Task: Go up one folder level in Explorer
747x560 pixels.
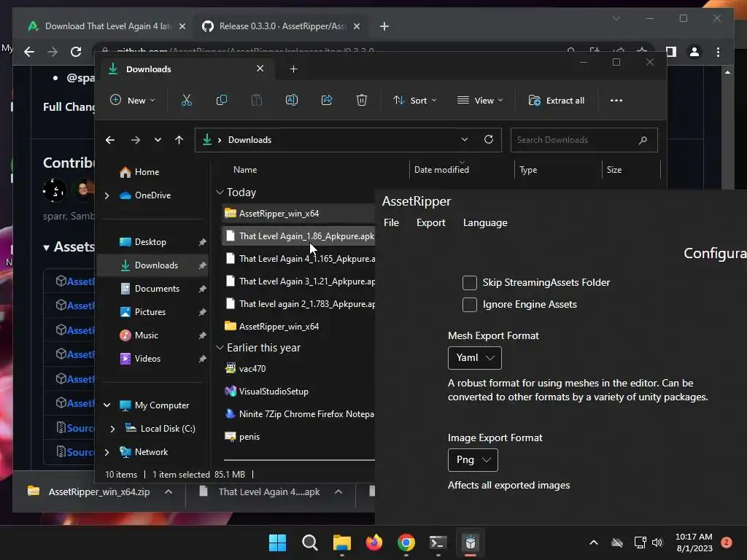Action: (x=179, y=140)
